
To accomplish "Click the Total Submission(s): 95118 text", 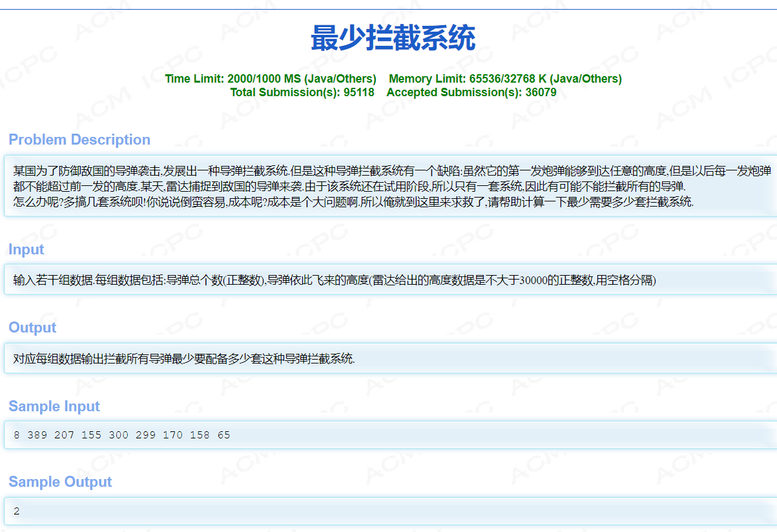I will (302, 92).
